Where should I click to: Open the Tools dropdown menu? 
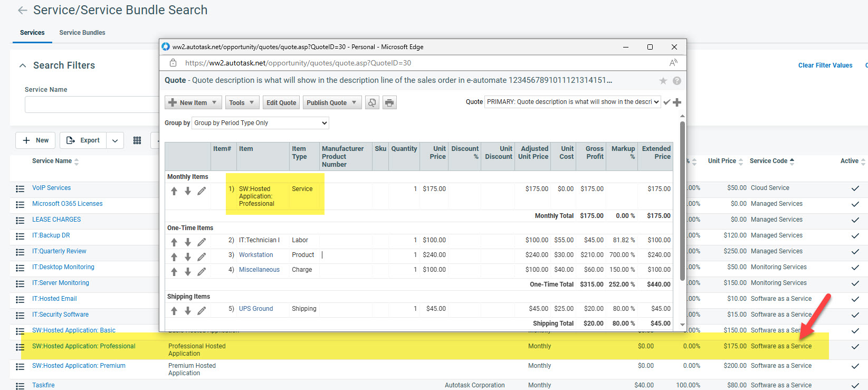(242, 102)
